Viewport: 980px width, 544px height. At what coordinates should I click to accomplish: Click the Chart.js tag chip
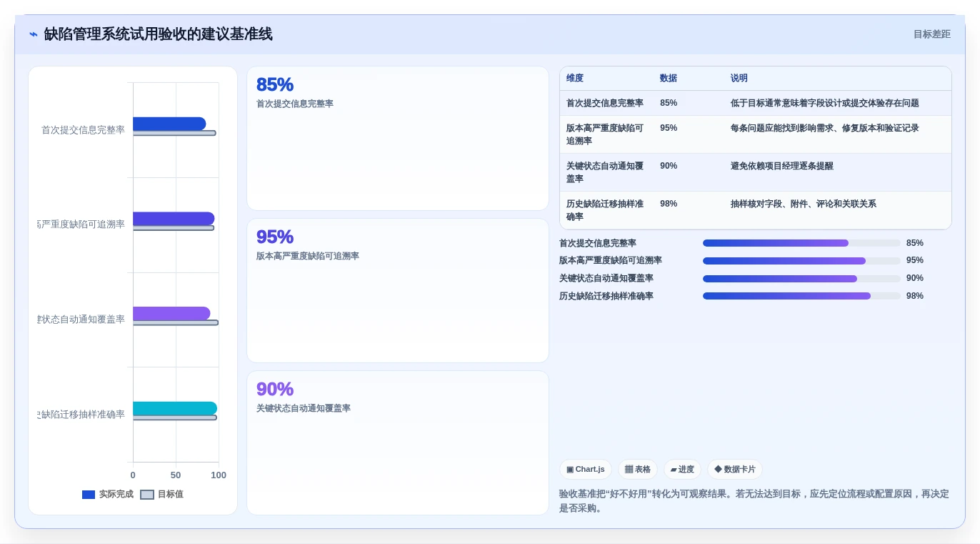click(x=586, y=470)
